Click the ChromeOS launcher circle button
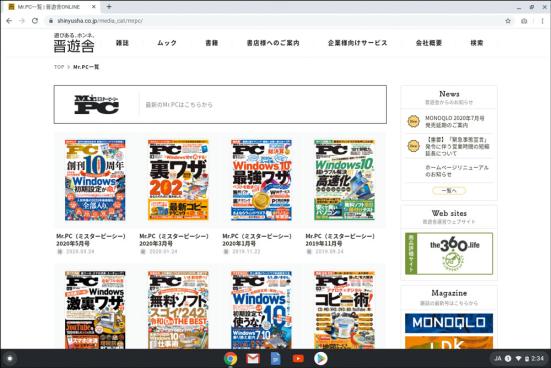The width and height of the screenshot is (551, 368). click(x=10, y=359)
